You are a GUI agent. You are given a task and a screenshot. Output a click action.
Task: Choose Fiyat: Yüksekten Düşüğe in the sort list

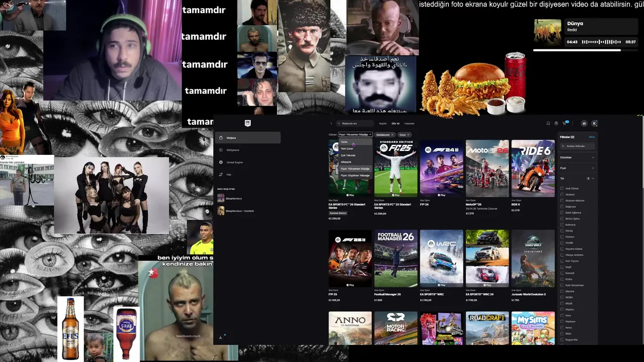click(x=355, y=169)
